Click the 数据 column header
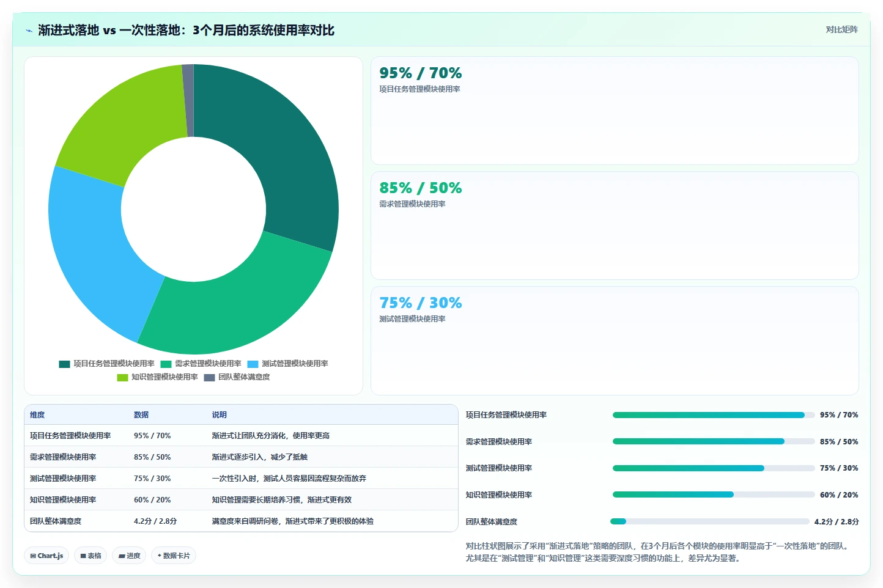The width and height of the screenshot is (883, 588). [x=141, y=415]
